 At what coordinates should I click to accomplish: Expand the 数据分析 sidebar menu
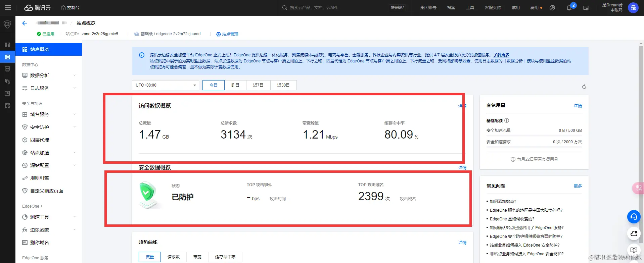click(x=49, y=75)
